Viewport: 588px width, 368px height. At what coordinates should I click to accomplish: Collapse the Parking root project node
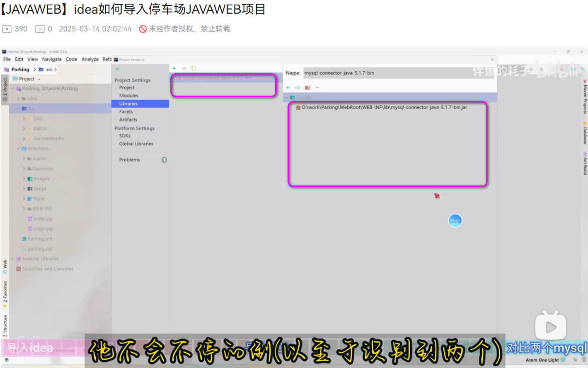pos(13,89)
